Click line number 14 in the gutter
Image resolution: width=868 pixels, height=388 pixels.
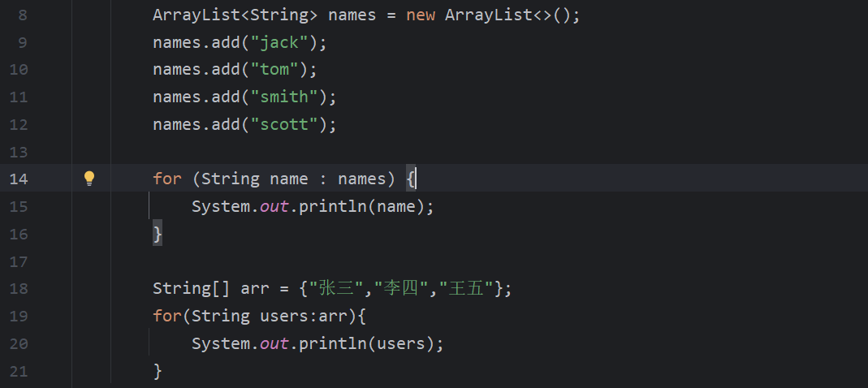(18, 179)
